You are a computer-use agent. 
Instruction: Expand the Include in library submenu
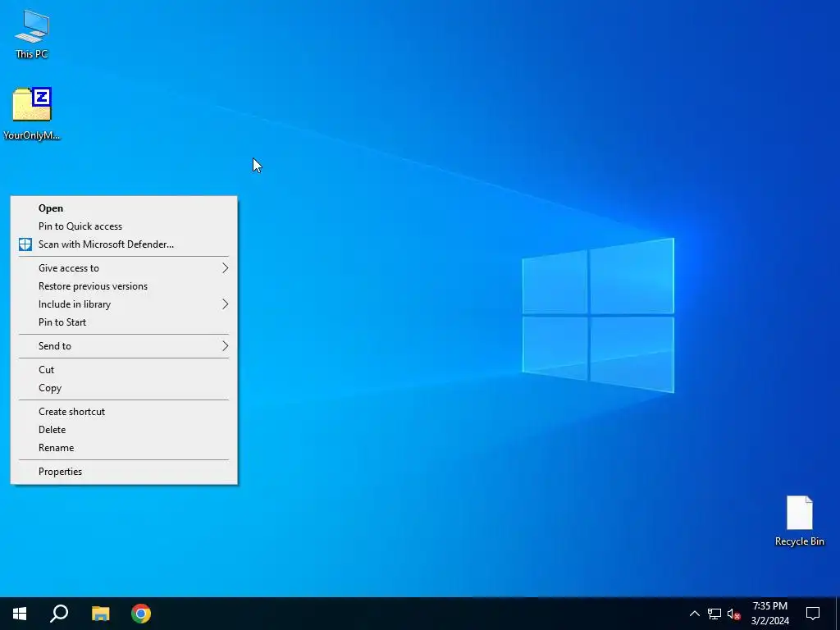click(x=124, y=304)
